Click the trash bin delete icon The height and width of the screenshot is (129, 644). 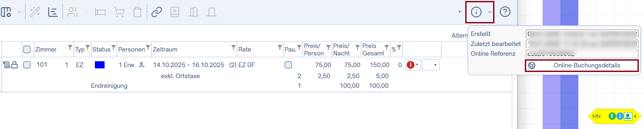137,12
